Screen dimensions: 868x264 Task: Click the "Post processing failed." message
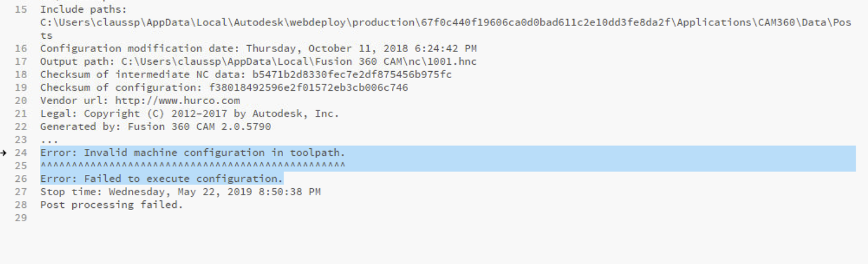tap(112, 205)
